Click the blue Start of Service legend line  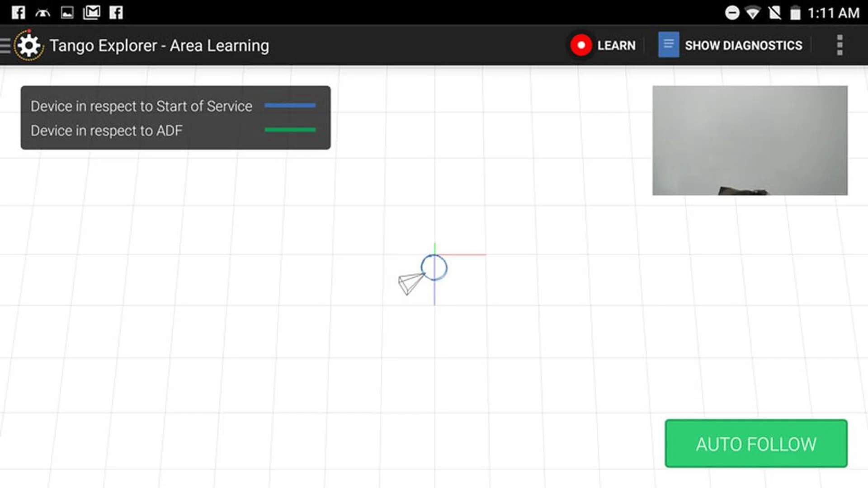290,106
